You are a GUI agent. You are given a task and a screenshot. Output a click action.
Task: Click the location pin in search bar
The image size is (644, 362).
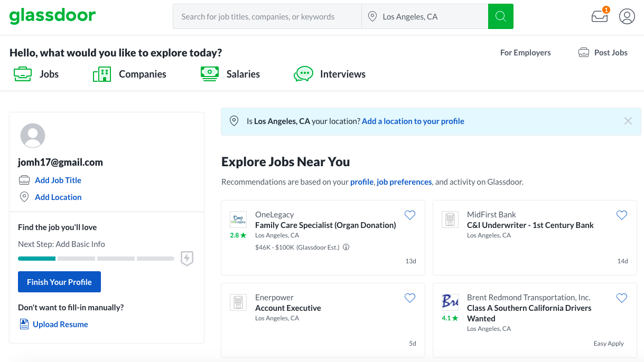(x=372, y=17)
